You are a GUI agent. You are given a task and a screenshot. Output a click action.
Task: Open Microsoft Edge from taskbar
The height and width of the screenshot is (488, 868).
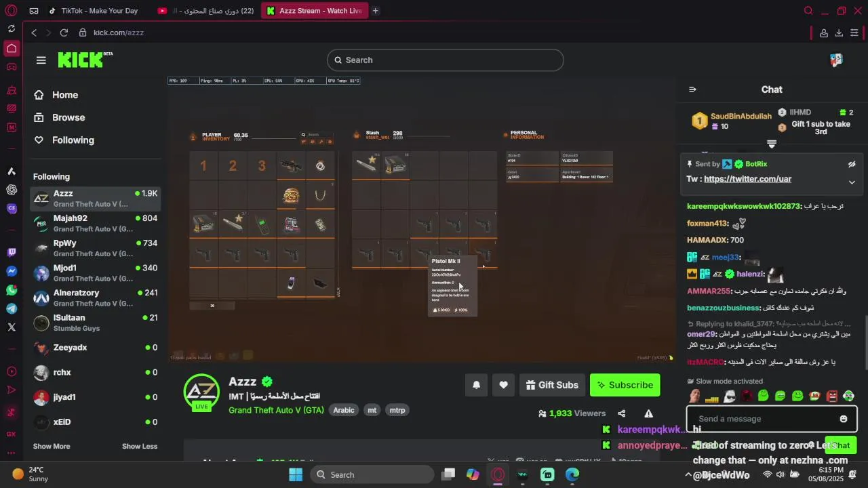pos(573,474)
